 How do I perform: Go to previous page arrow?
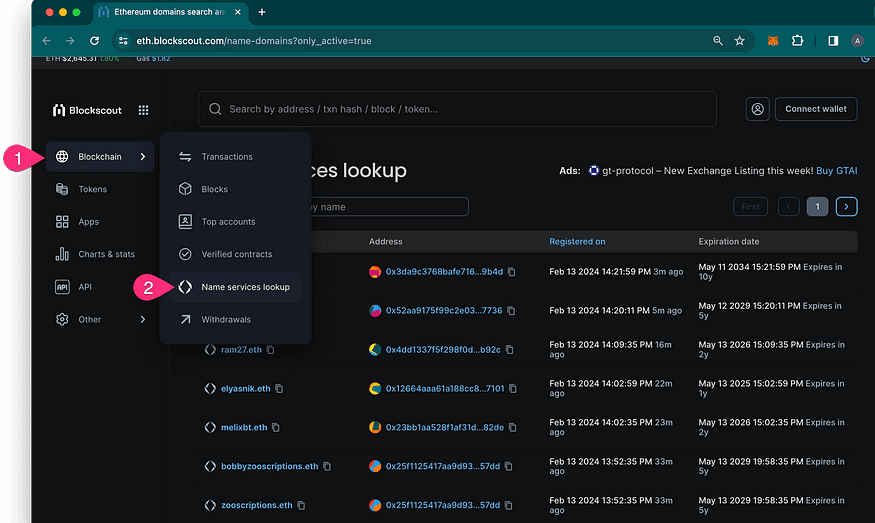[789, 207]
